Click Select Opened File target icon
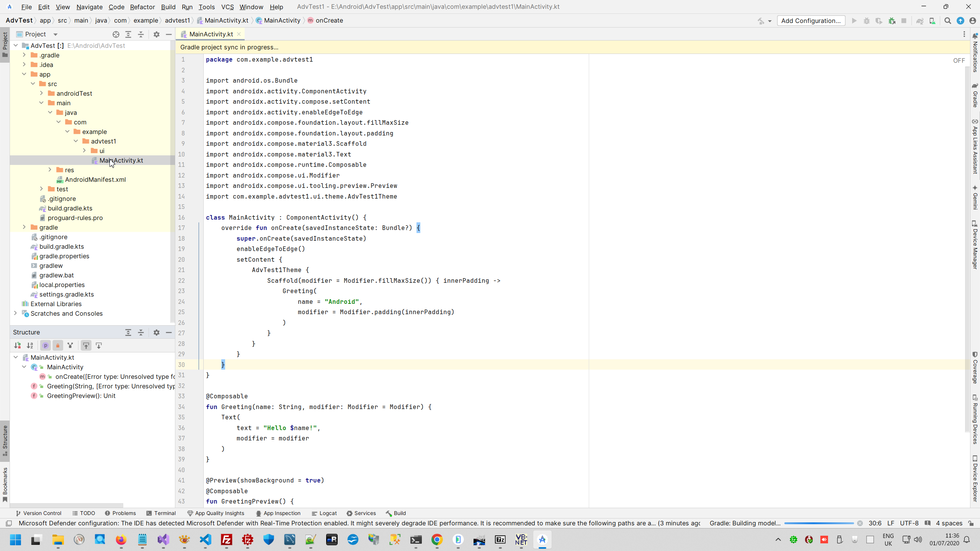This screenshot has height=551, width=980. [116, 34]
